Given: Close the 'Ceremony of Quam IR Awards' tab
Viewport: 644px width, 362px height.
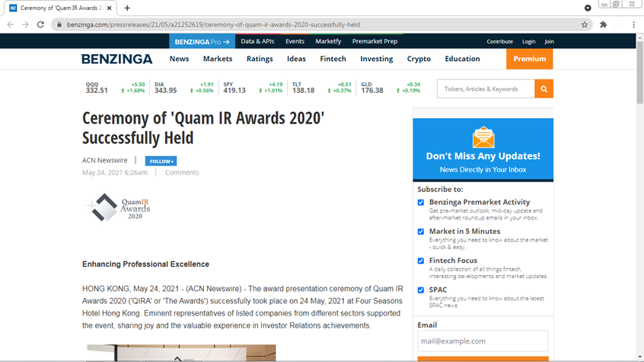Looking at the screenshot, I should point(110,8).
